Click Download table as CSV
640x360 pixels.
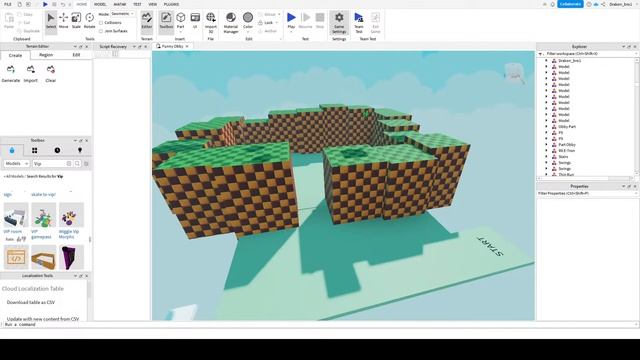coord(31,302)
